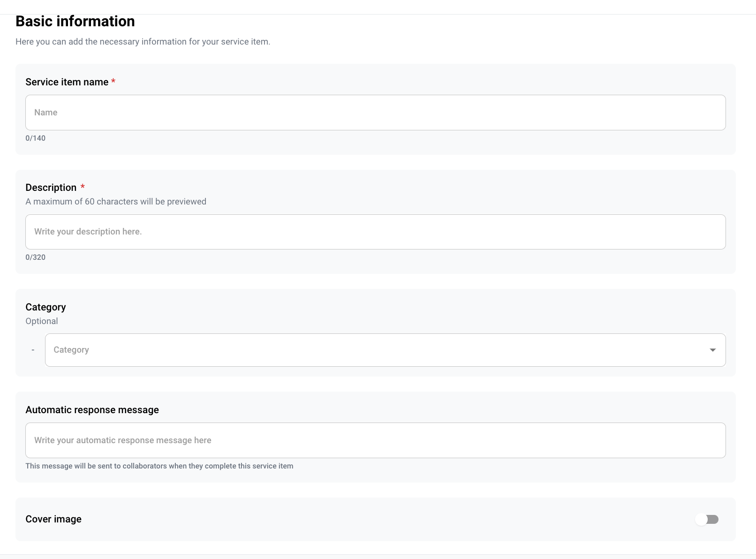Click the red asterisk next to Description

[83, 187]
